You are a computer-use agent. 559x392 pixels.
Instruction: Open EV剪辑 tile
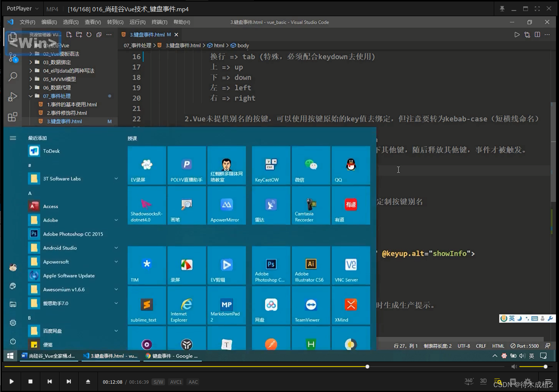227,265
